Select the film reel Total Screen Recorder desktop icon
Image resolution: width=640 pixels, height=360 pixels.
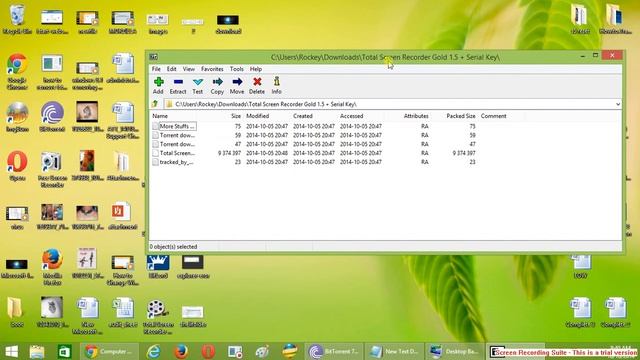[x=158, y=316]
